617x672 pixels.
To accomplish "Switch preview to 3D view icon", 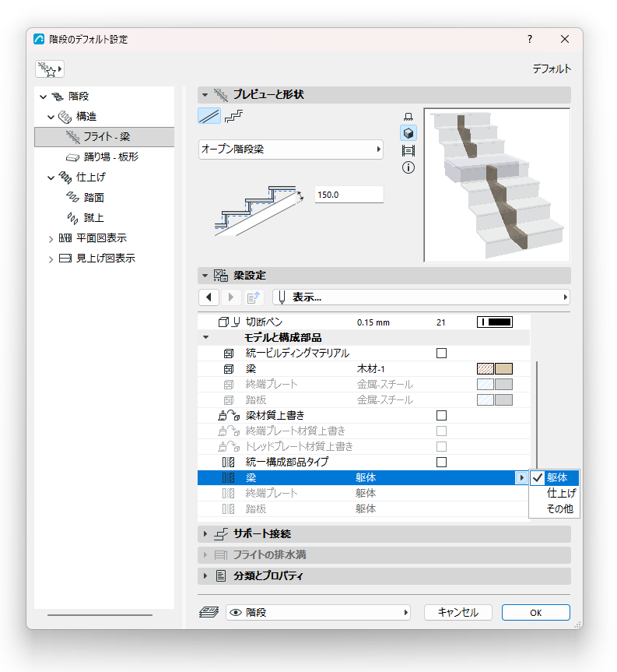I will (x=408, y=133).
